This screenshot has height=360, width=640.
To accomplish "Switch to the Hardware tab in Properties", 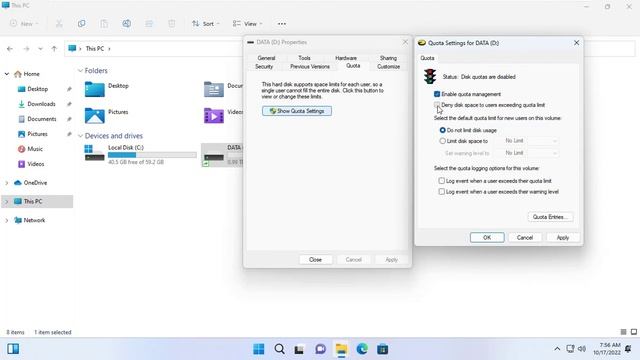I will tap(346, 58).
